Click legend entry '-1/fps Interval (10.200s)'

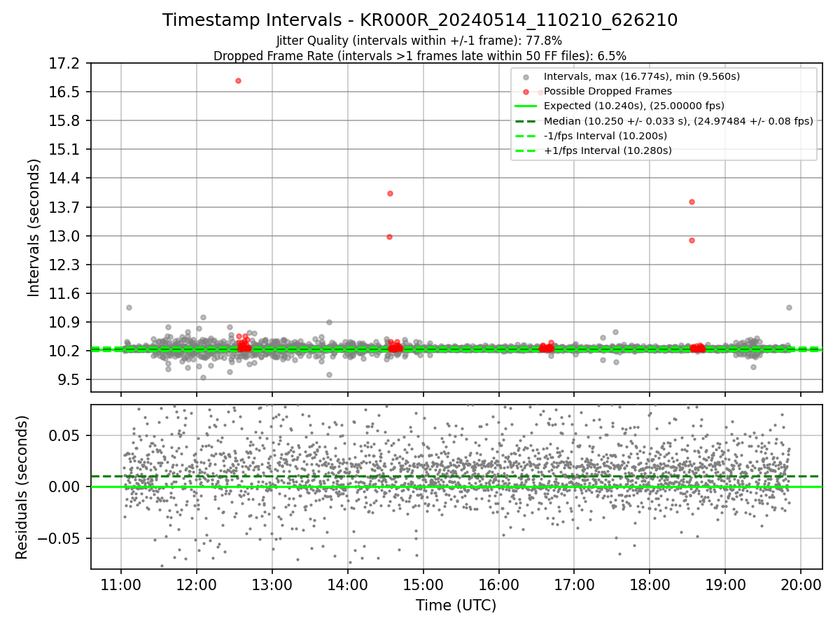(605, 135)
